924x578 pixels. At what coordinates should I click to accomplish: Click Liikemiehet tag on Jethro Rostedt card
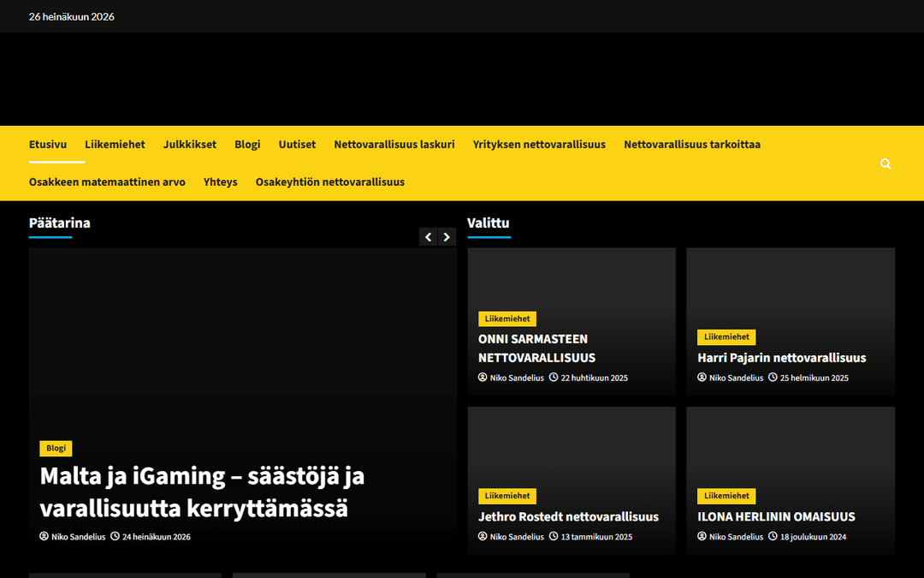click(x=507, y=496)
